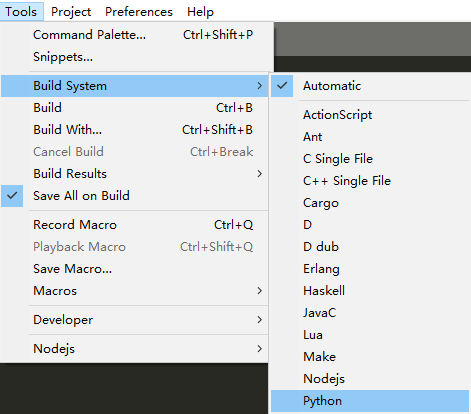Run Build with Ctrl+B entry
This screenshot has width=471, height=414.
(135, 108)
